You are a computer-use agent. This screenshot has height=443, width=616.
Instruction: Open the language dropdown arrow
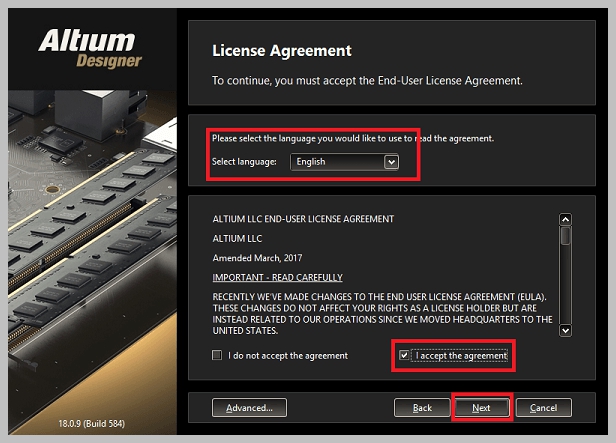click(391, 162)
